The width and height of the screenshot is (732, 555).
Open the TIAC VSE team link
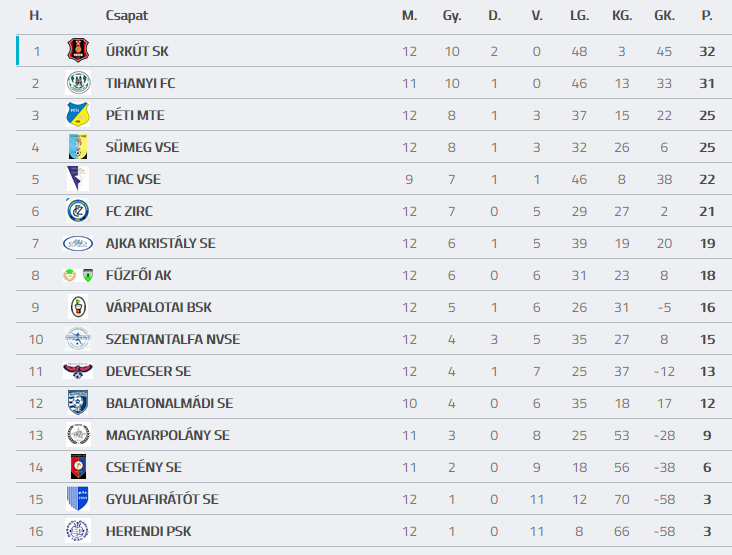click(x=133, y=179)
